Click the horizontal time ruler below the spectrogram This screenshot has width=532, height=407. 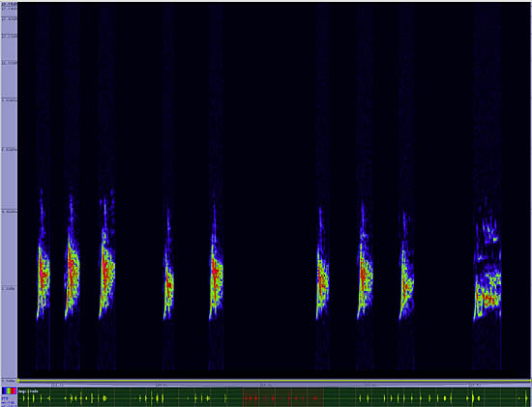[275, 385]
